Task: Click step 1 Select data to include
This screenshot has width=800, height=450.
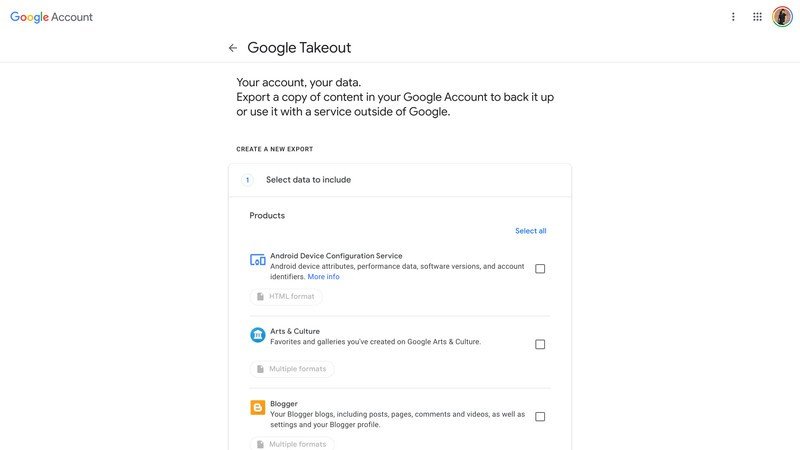Action: coord(308,180)
